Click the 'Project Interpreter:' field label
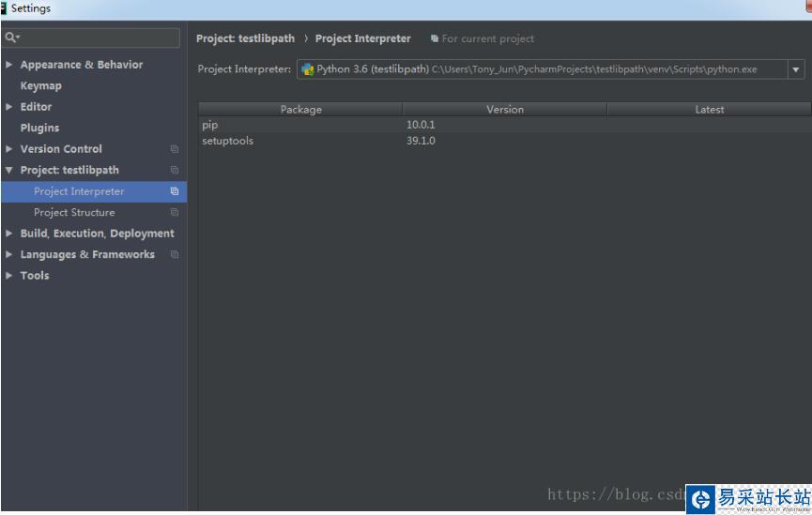Screen dimensions: 812x515 (244, 69)
